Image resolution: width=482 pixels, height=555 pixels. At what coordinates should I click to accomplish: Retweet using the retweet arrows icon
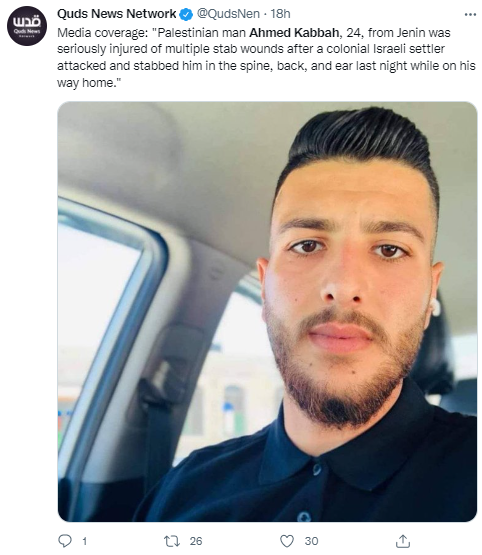(x=172, y=541)
